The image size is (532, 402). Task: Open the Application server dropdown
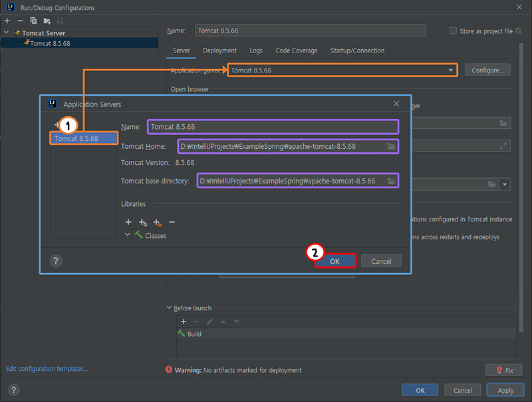tap(342, 70)
